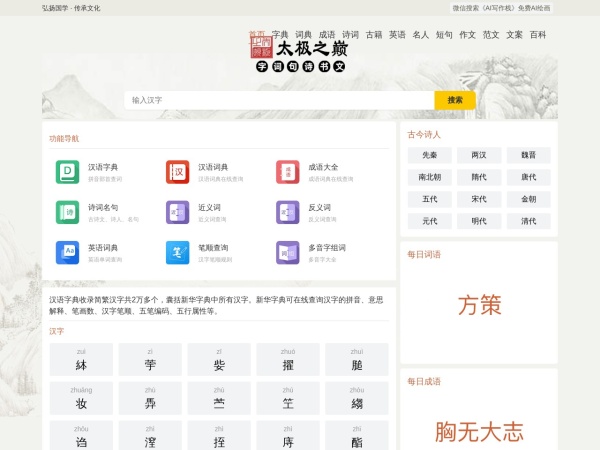Open the 汉语字典 green dictionary icon
This screenshot has width=600, height=450.
(x=67, y=172)
